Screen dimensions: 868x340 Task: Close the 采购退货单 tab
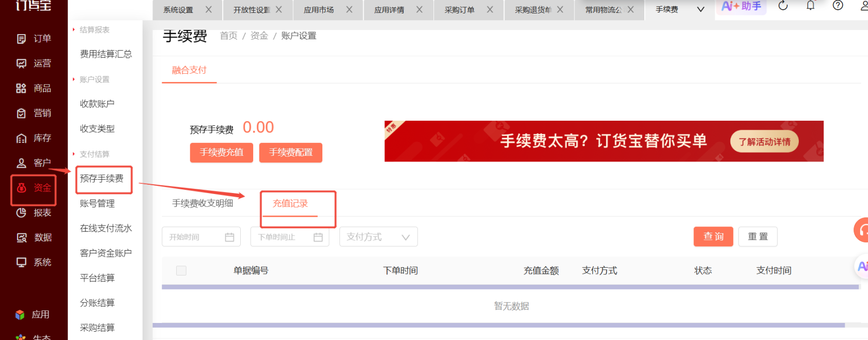click(560, 9)
